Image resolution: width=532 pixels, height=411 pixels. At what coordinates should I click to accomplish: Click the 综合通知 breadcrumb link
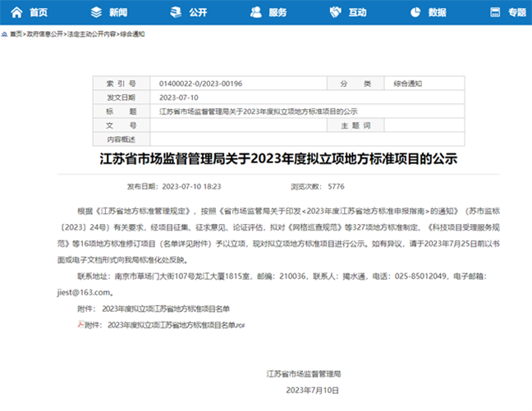point(133,34)
